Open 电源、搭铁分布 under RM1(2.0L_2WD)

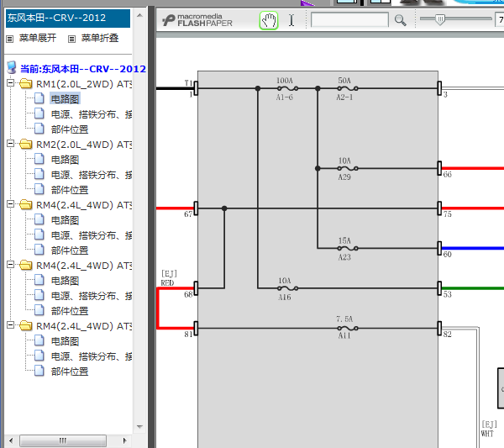click(x=92, y=114)
